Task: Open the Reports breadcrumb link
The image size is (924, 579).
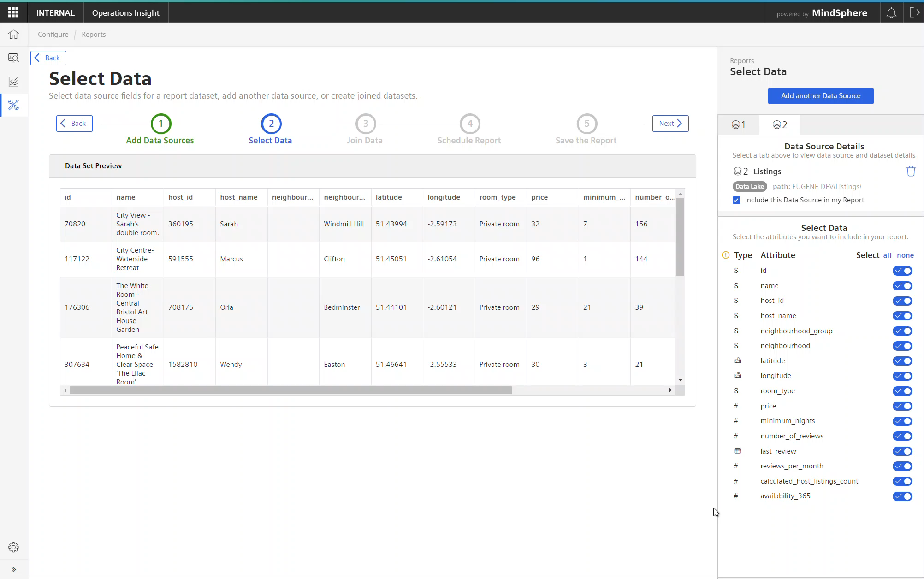Action: tap(94, 35)
